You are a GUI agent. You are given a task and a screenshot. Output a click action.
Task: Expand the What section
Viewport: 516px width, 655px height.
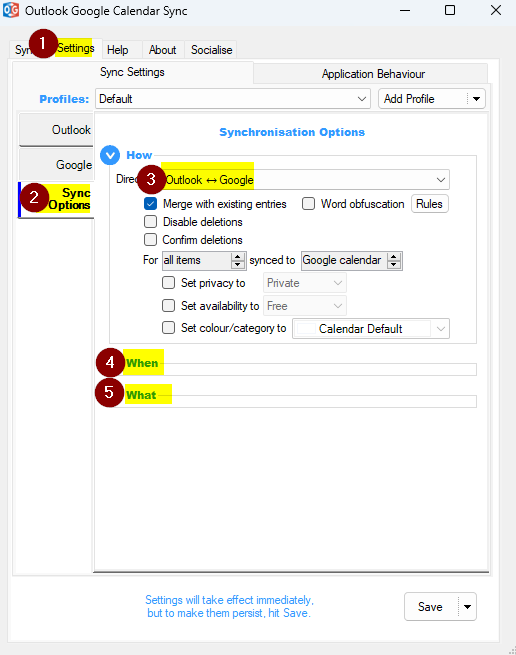pyautogui.click(x=141, y=395)
